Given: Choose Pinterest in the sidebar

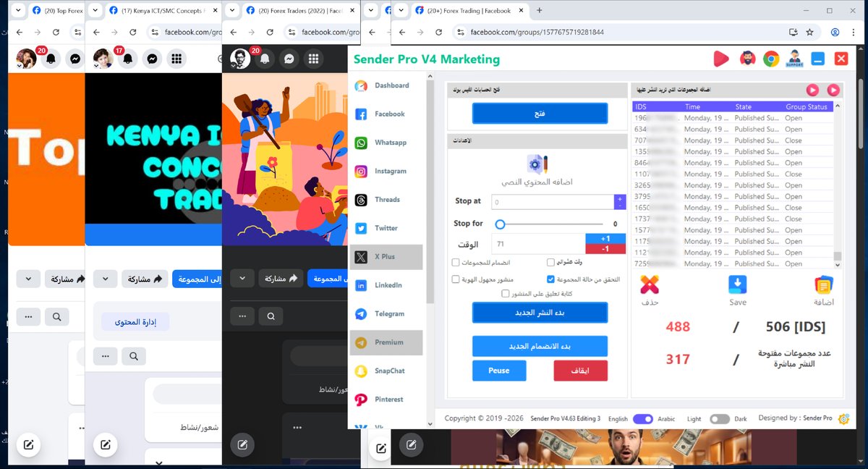Looking at the screenshot, I should click(x=387, y=400).
